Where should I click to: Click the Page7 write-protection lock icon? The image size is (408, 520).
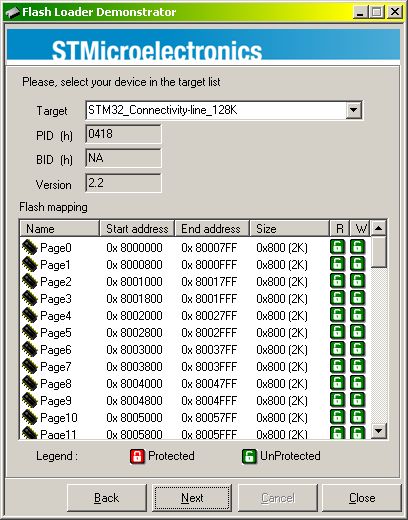357,366
